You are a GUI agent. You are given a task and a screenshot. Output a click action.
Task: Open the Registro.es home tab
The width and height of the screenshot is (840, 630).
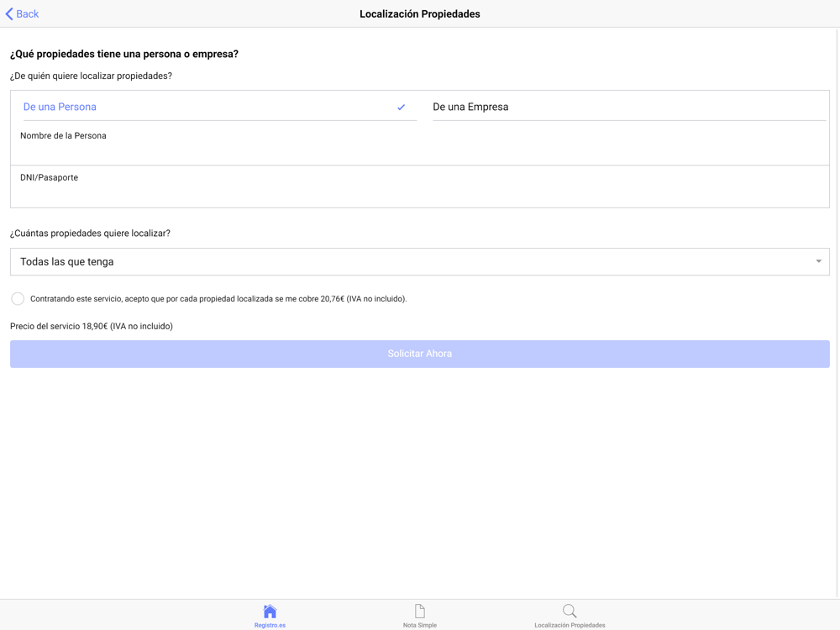pyautogui.click(x=270, y=616)
